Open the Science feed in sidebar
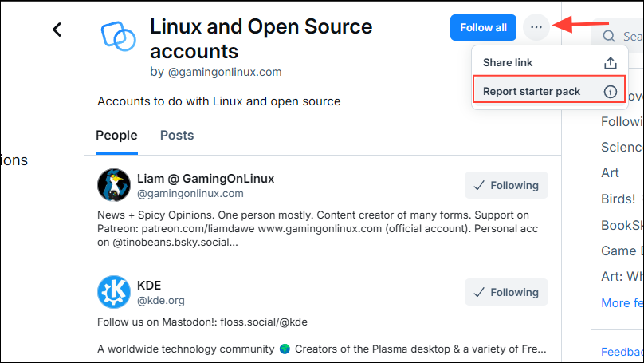 (x=622, y=147)
